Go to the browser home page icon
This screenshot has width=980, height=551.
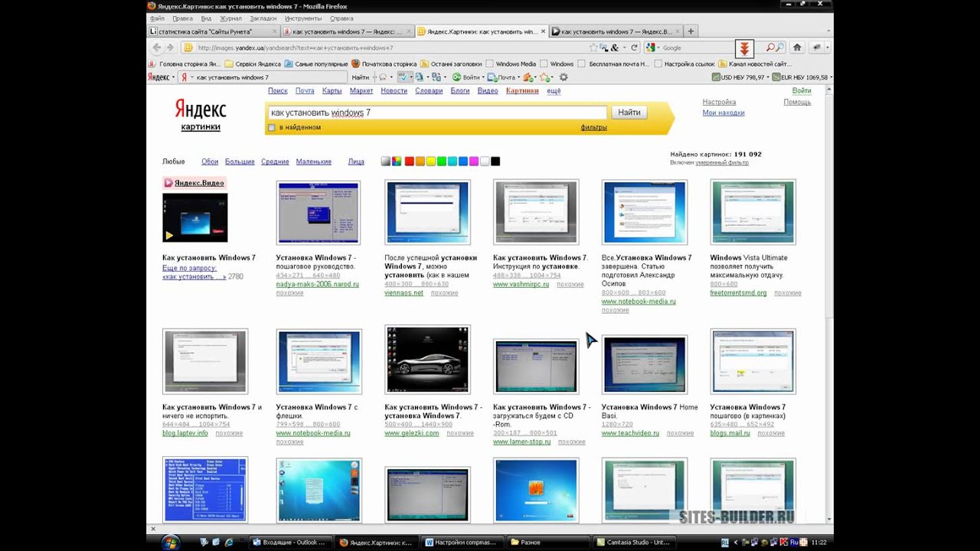tap(797, 47)
